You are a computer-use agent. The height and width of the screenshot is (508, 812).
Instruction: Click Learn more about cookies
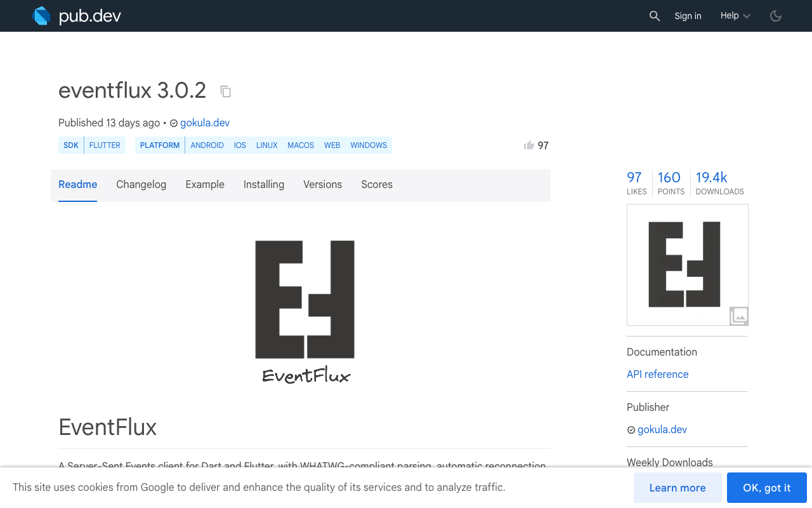click(678, 488)
